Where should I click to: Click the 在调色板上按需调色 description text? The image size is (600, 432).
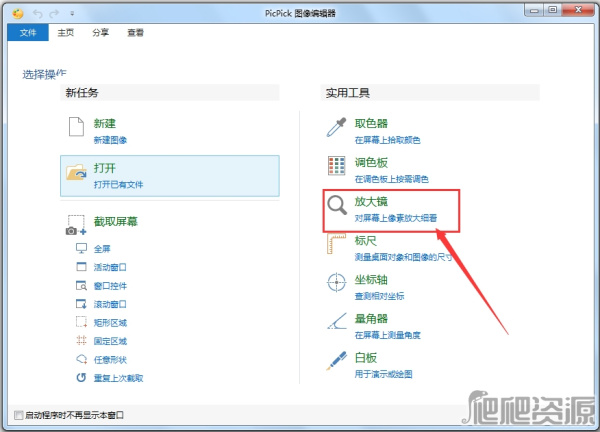(x=391, y=179)
